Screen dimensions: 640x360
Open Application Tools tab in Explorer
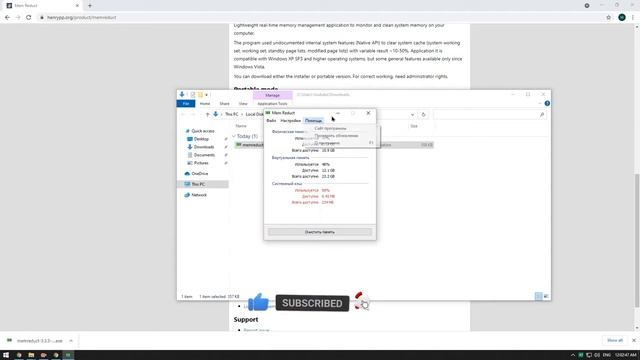tap(272, 104)
